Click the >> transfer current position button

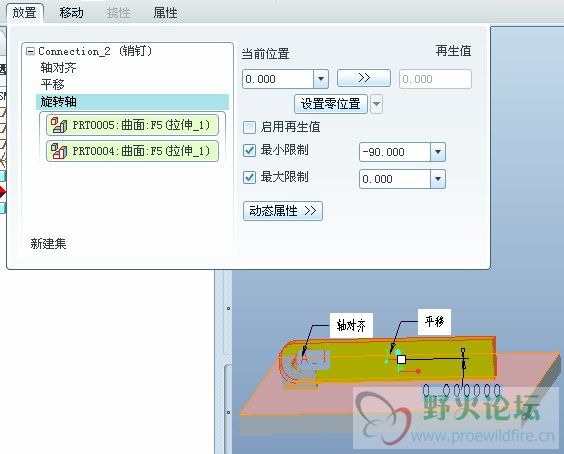[x=364, y=78]
